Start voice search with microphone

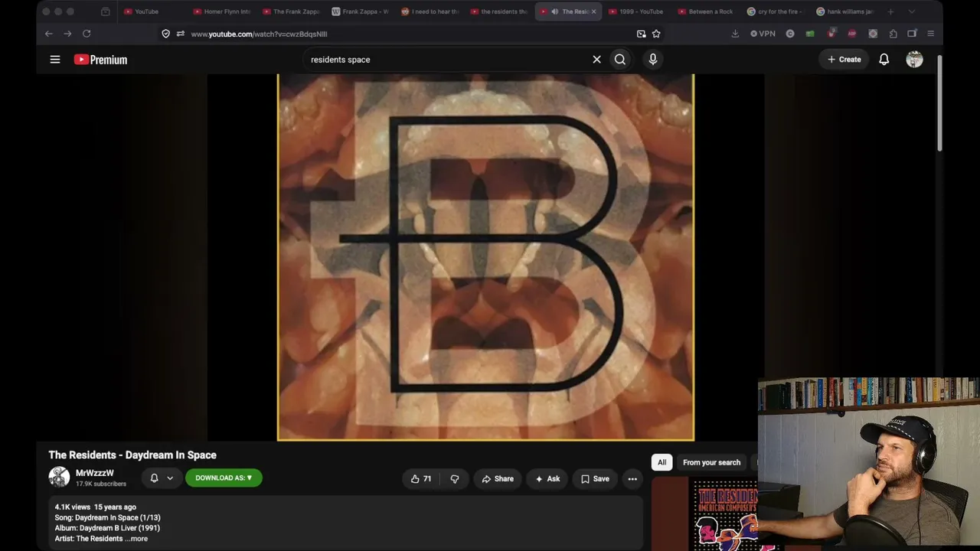coord(653,59)
